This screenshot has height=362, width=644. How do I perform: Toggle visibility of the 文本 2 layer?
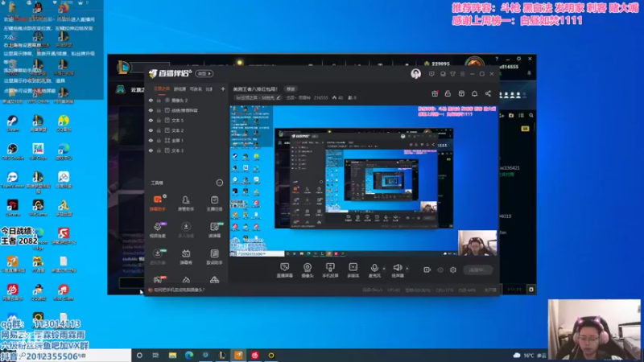pos(151,130)
